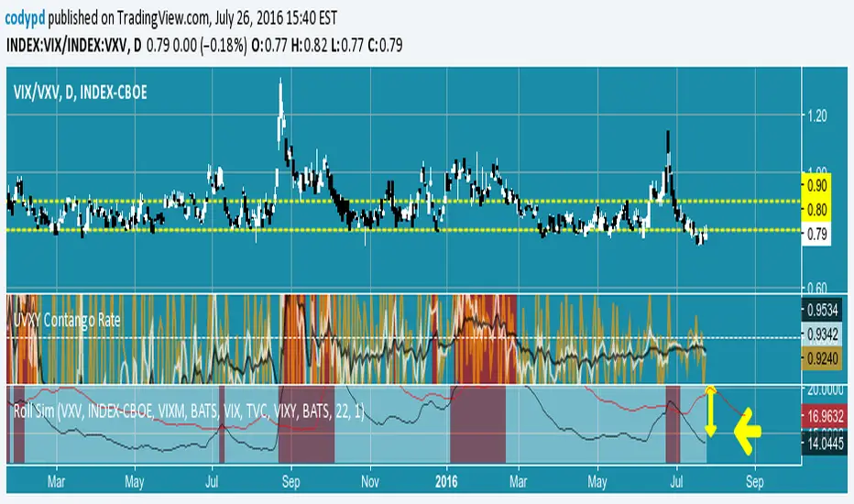Select the 0.9342 contango value tag

coord(823,334)
